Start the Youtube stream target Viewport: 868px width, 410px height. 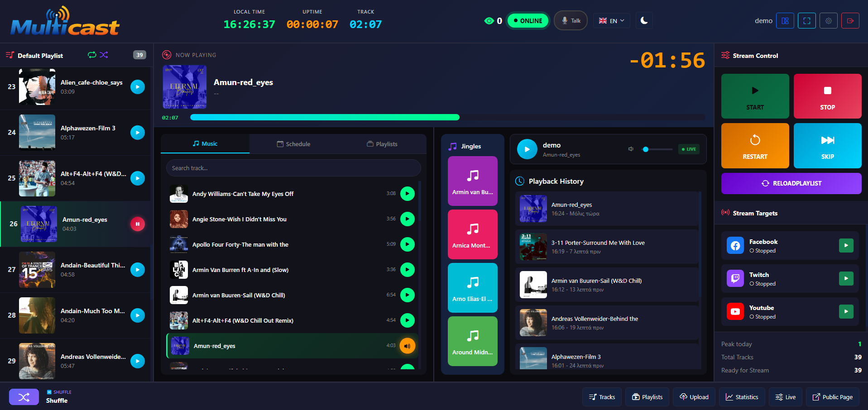pyautogui.click(x=846, y=312)
